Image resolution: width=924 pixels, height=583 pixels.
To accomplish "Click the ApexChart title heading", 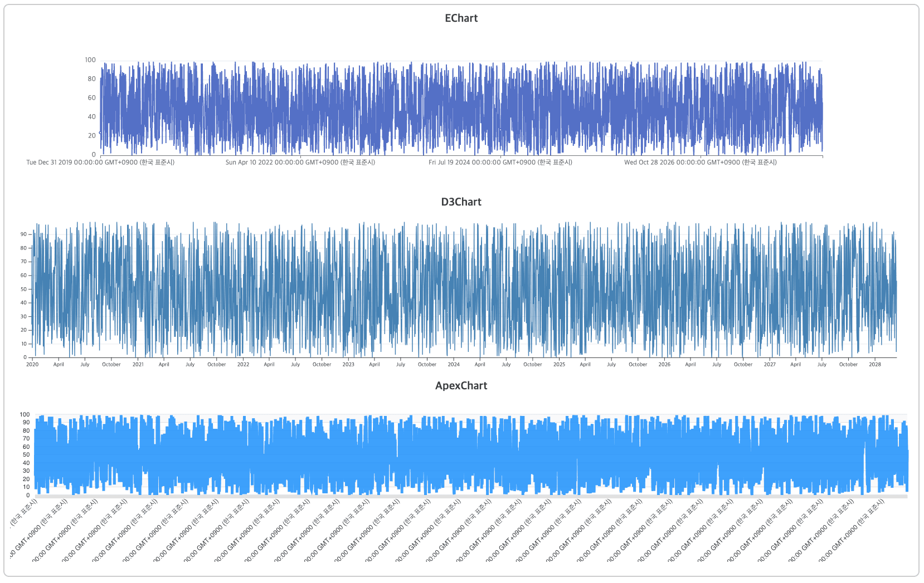I will (461, 385).
